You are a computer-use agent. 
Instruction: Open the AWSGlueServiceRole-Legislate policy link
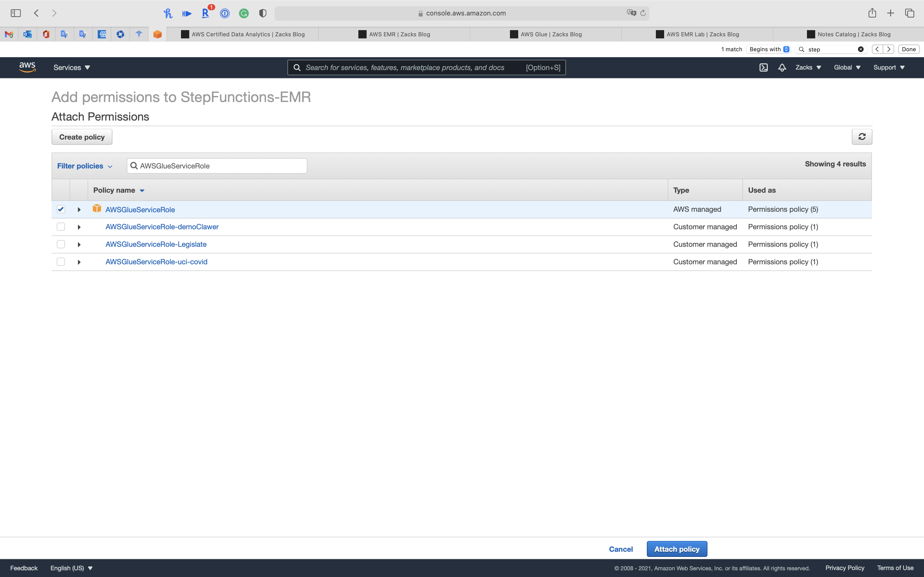point(156,244)
